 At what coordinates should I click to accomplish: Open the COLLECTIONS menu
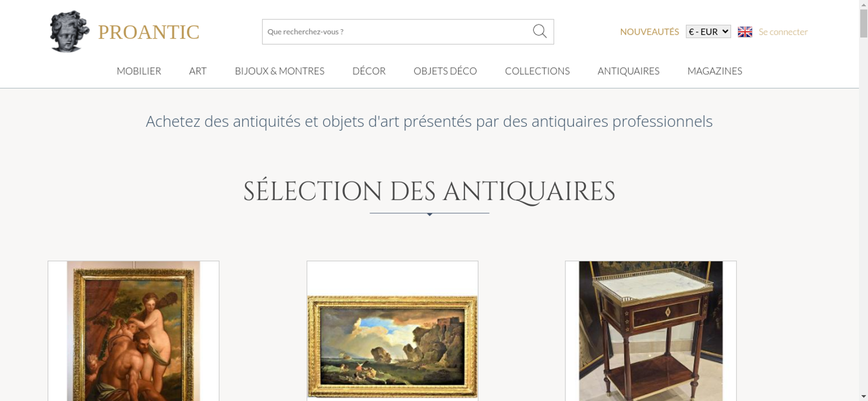pos(537,71)
